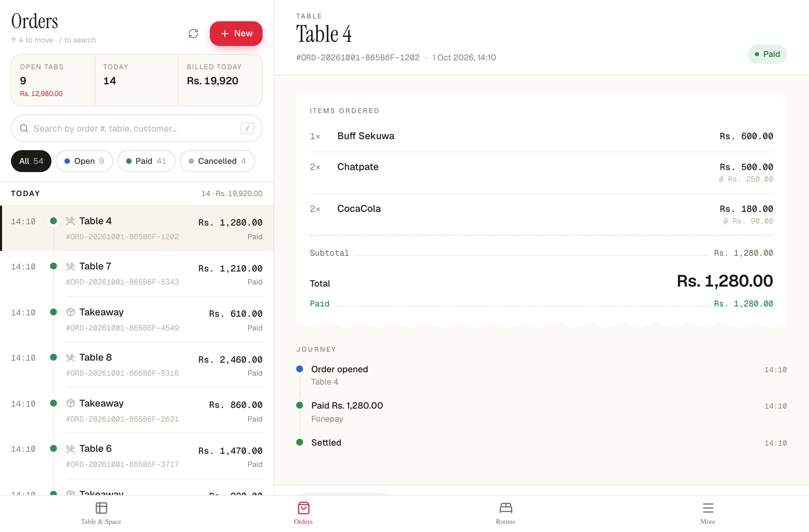This screenshot has width=809, height=532.
Task: Click Today header total 14 · Rs. 19,920.00
Action: point(232,193)
